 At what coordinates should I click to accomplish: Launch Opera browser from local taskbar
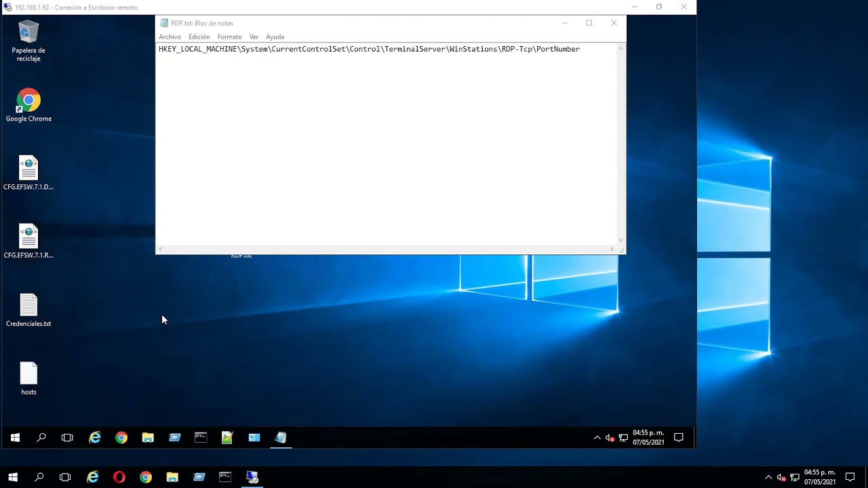(119, 477)
